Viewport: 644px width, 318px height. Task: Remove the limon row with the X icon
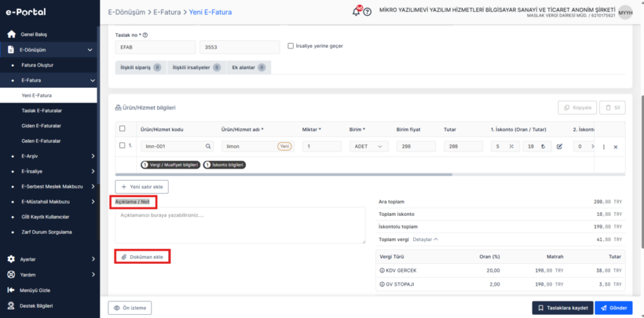[x=615, y=147]
